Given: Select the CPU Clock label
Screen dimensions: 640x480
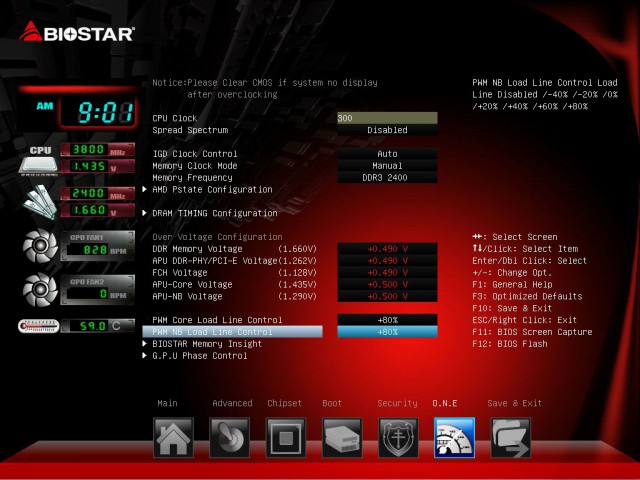Looking at the screenshot, I should pyautogui.click(x=175, y=118).
